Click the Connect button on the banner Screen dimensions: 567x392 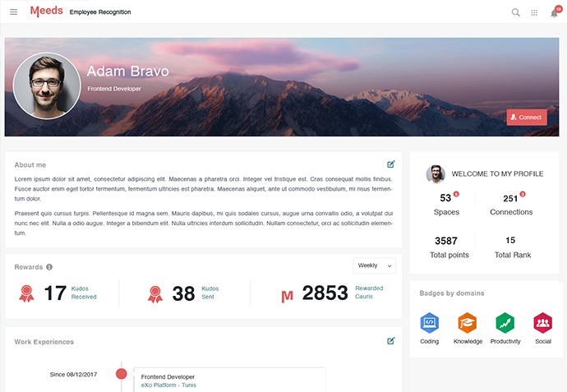[x=527, y=118]
